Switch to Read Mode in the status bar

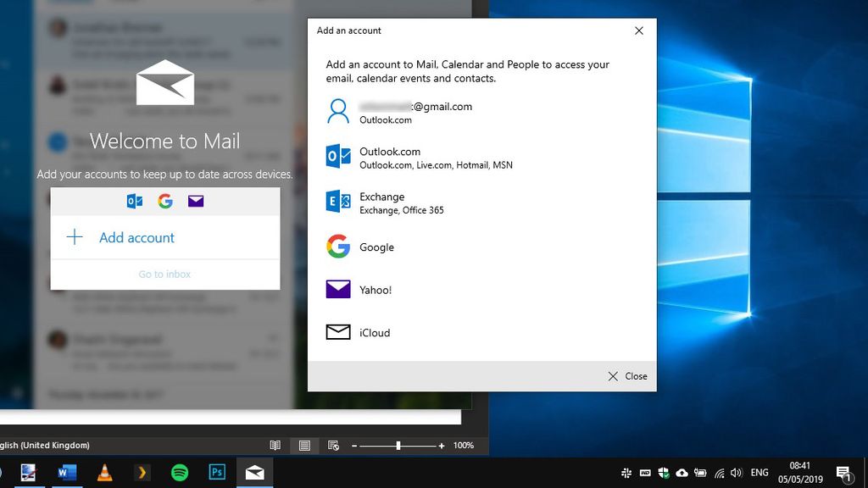coord(275,445)
